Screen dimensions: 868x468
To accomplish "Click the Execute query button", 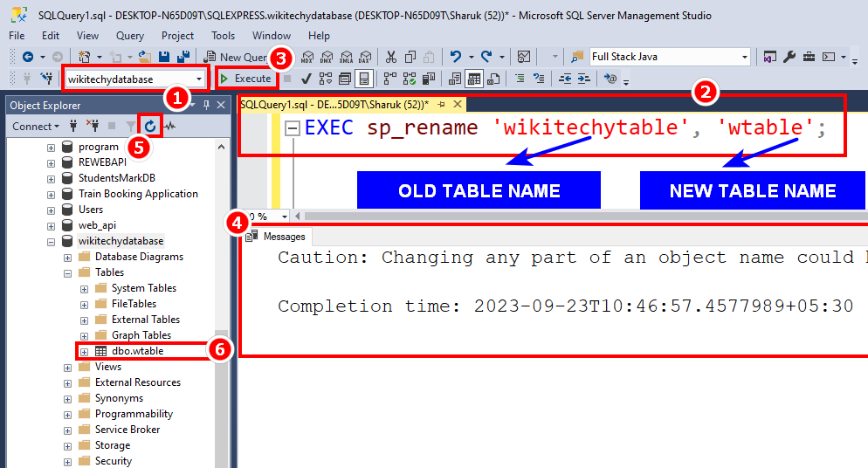I will click(246, 79).
